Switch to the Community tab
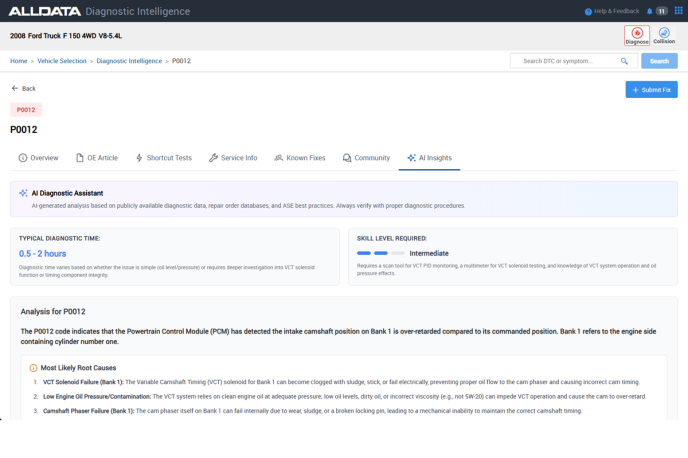Viewport: 688px width, 458px height. tap(366, 157)
